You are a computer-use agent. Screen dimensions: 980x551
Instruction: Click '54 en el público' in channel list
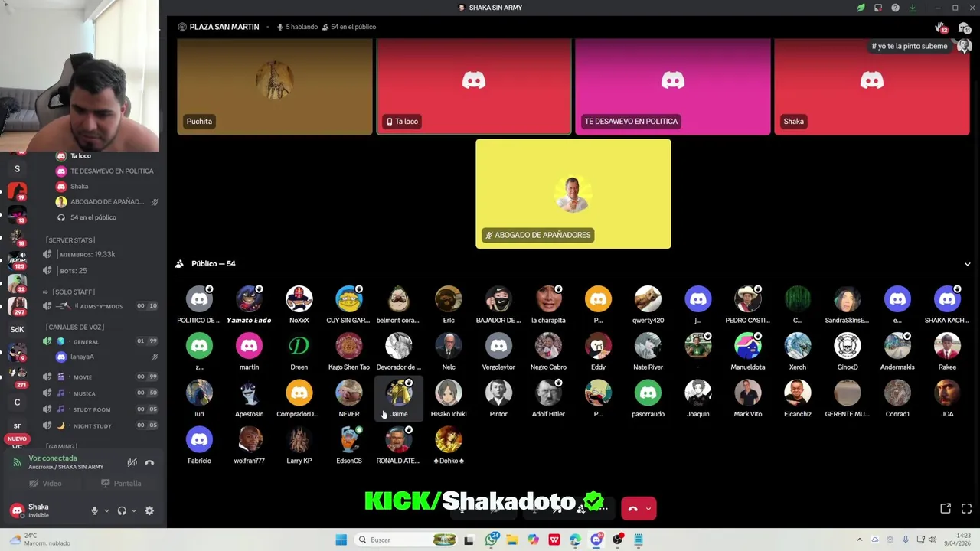[93, 217]
